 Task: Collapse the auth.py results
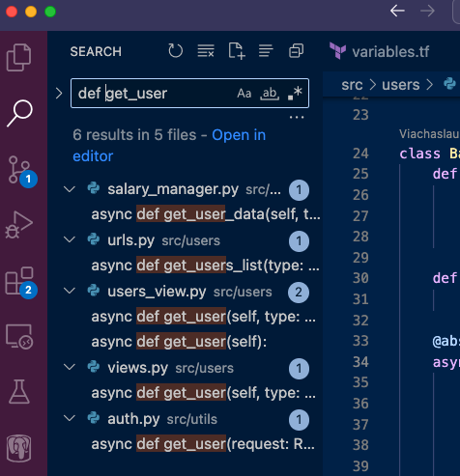click(70, 418)
